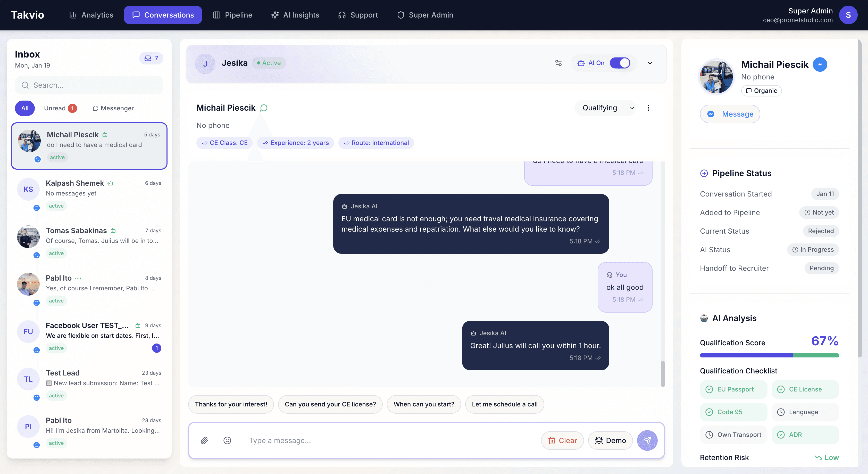Open the filter settings sliders icon
This screenshot has width=868, height=474.
point(558,63)
